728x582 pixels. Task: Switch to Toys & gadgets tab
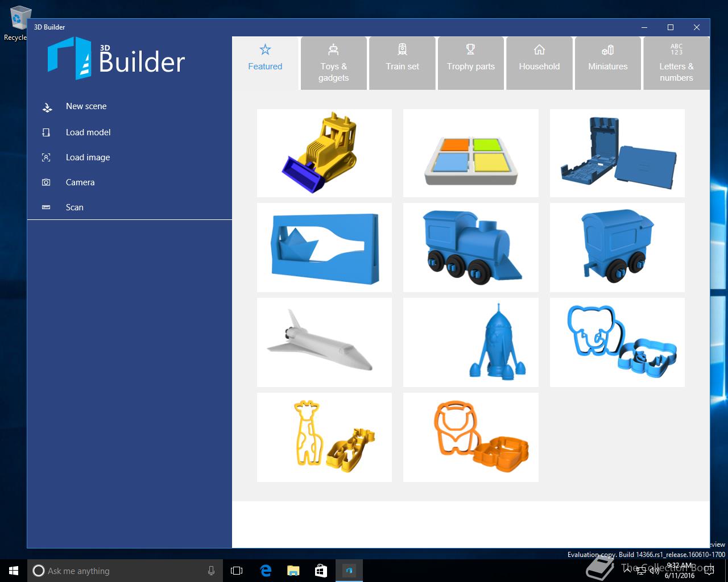[x=333, y=63]
